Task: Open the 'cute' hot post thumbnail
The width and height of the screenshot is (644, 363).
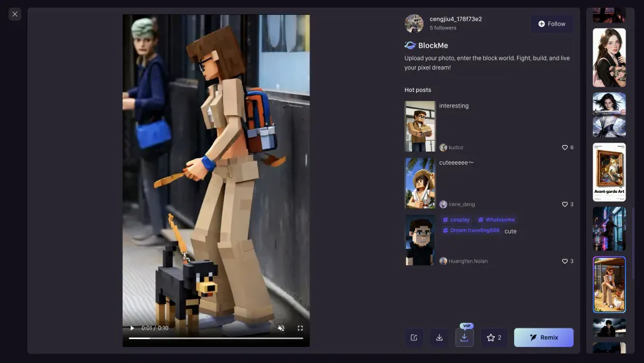Action: pos(420,240)
